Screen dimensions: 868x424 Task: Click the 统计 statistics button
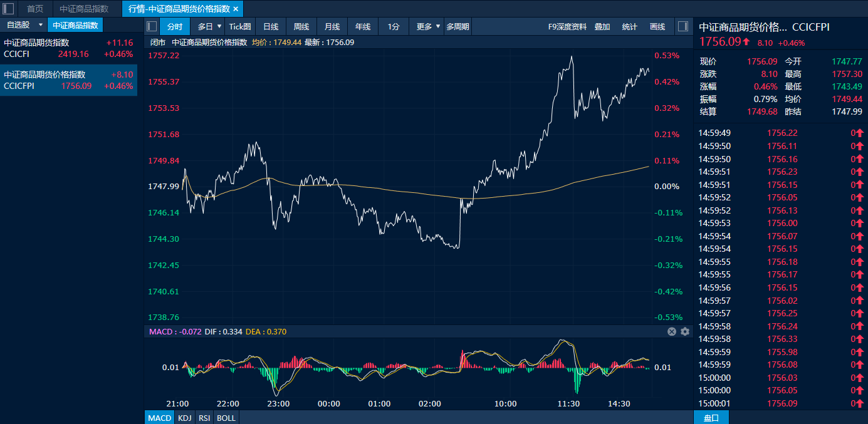tap(629, 26)
